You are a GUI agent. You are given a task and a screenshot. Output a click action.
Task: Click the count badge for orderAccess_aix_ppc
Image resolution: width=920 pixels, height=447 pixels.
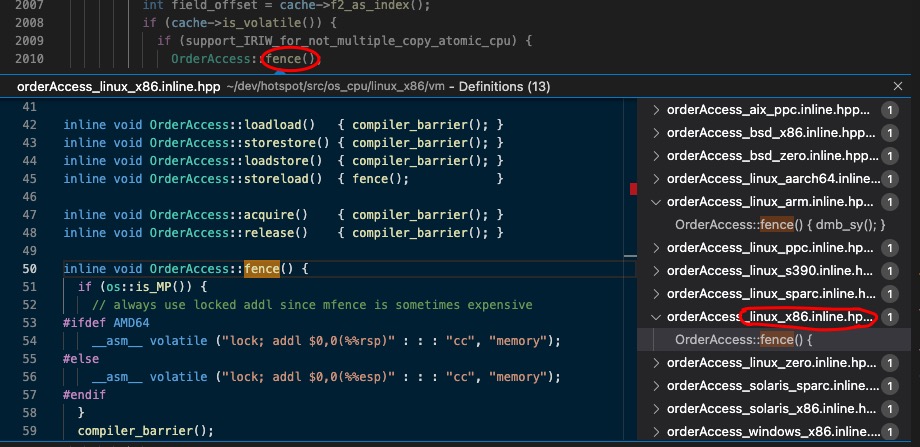point(889,110)
